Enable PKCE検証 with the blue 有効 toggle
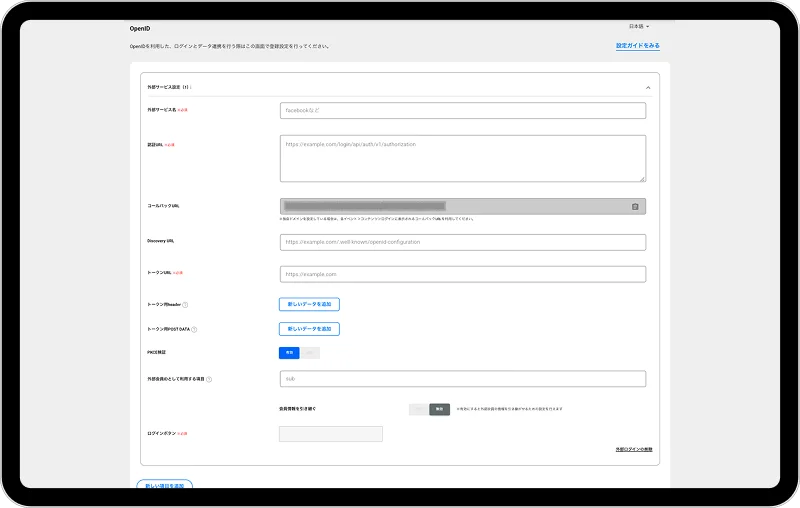The height and width of the screenshot is (508, 800). click(x=289, y=353)
